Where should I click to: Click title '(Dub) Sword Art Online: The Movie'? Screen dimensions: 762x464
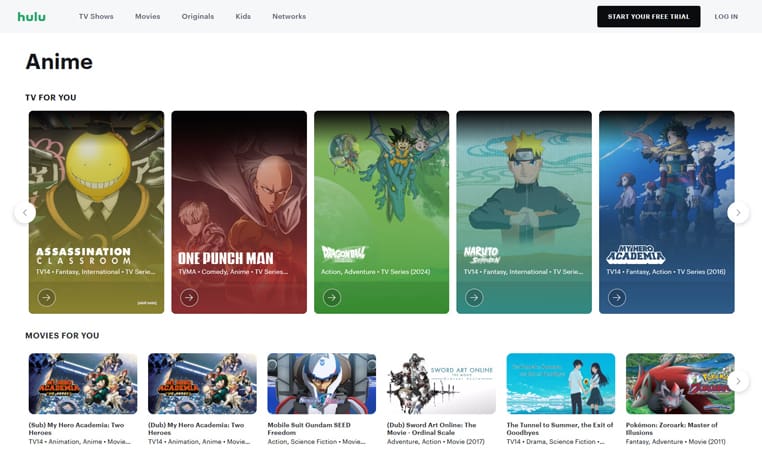pos(432,429)
